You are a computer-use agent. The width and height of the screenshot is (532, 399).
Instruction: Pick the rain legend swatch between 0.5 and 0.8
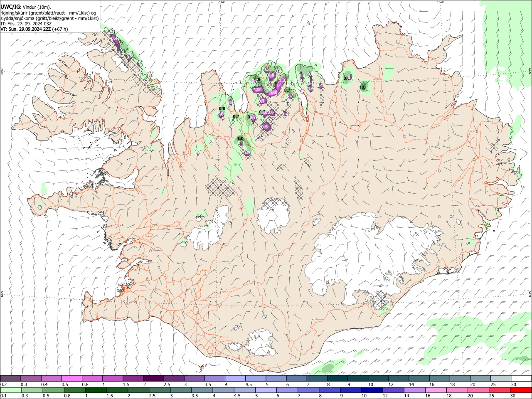pyautogui.click(x=53, y=390)
